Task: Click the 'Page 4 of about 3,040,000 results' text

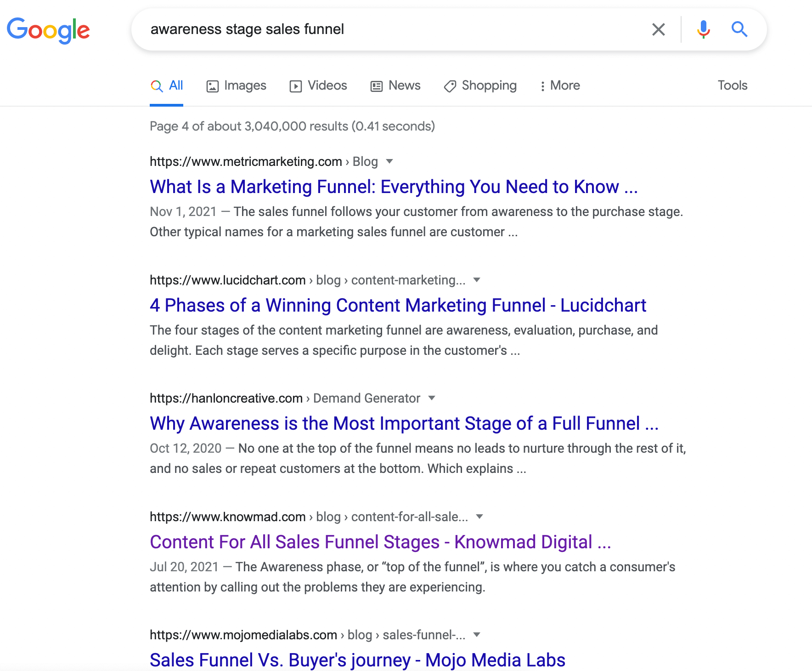Action: coord(293,126)
